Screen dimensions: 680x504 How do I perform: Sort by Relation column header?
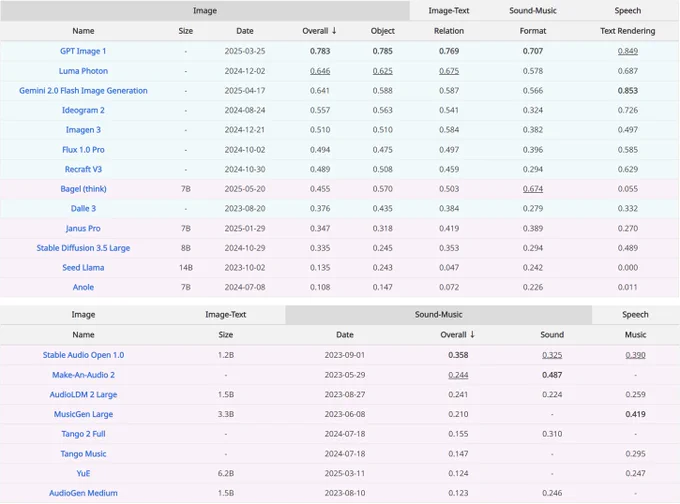coord(449,31)
